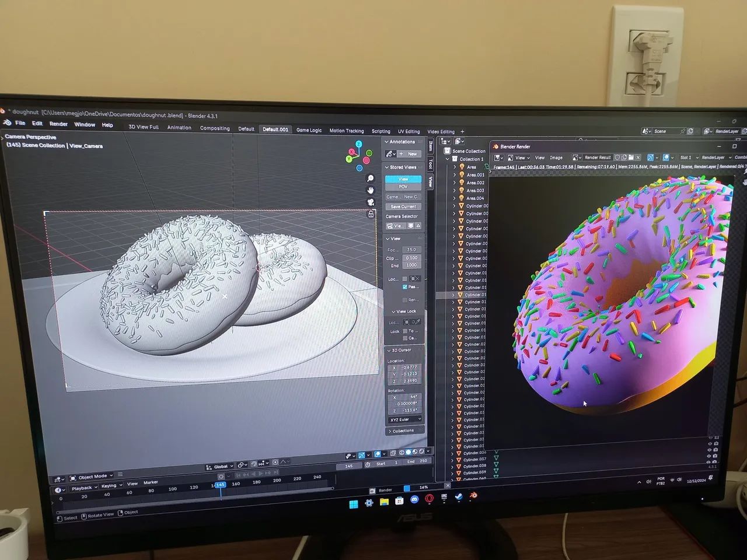Click the lock icon on the camera frame
The width and height of the screenshot is (747, 560).
371,214
